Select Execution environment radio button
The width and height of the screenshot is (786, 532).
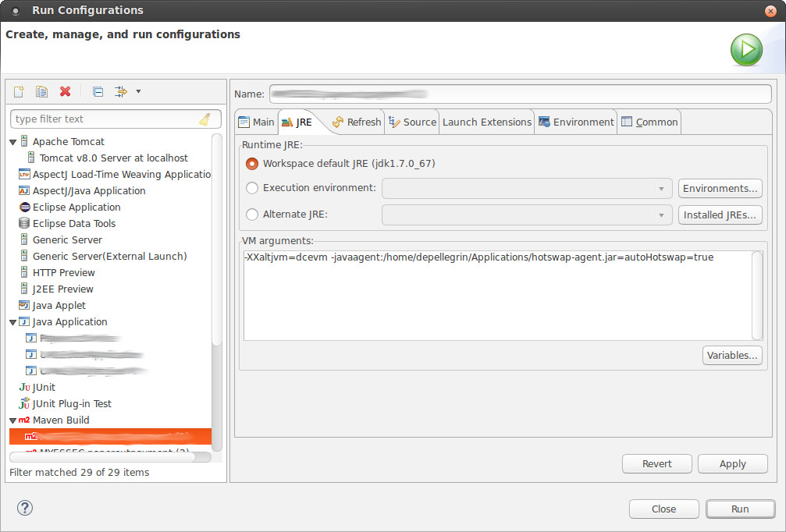[252, 188]
